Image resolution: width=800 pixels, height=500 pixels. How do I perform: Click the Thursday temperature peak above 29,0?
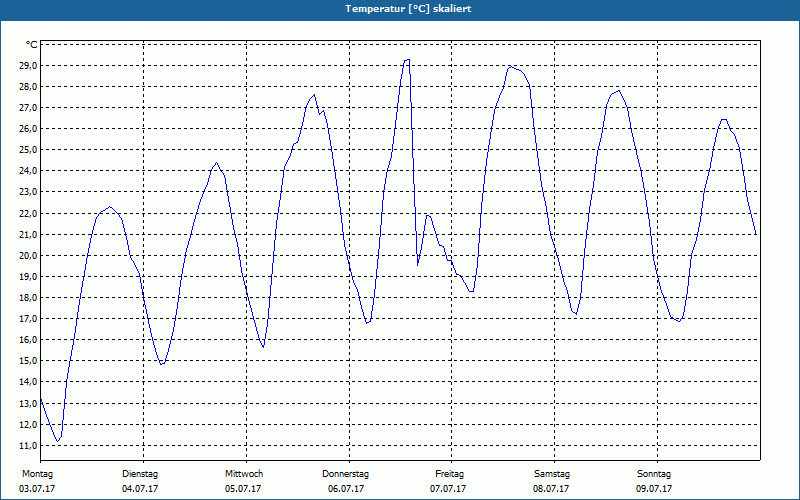point(407,60)
